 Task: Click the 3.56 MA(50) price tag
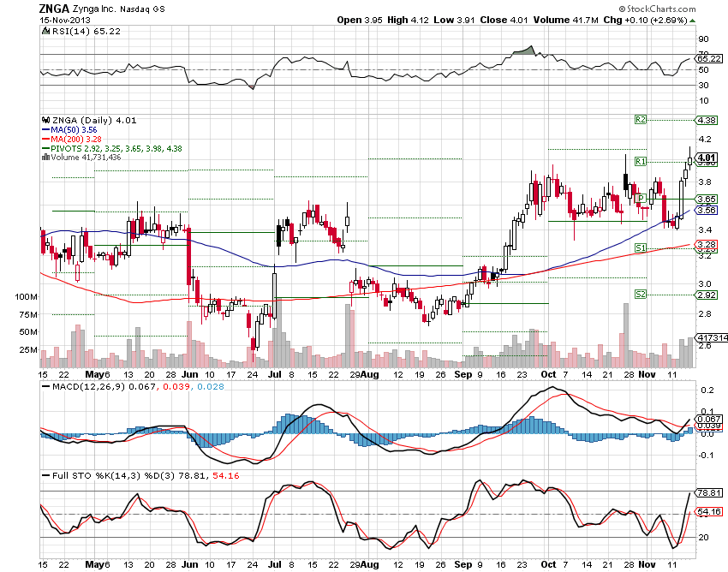point(707,210)
